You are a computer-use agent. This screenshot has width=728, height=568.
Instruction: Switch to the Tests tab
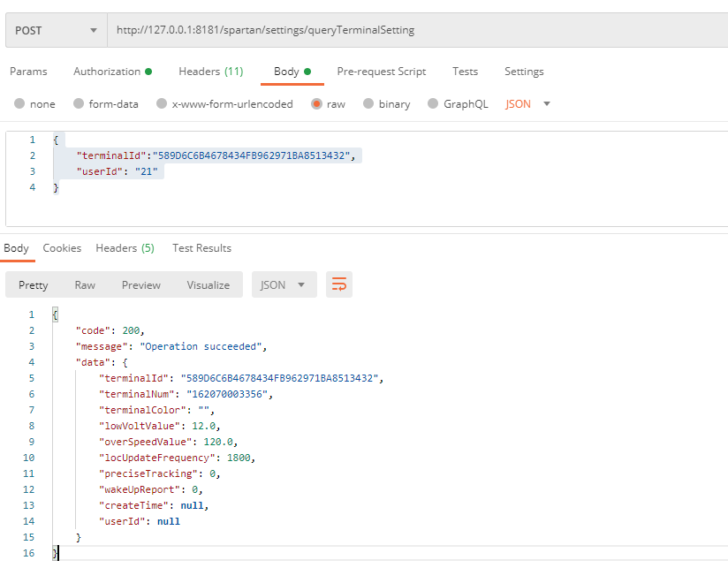pos(465,72)
